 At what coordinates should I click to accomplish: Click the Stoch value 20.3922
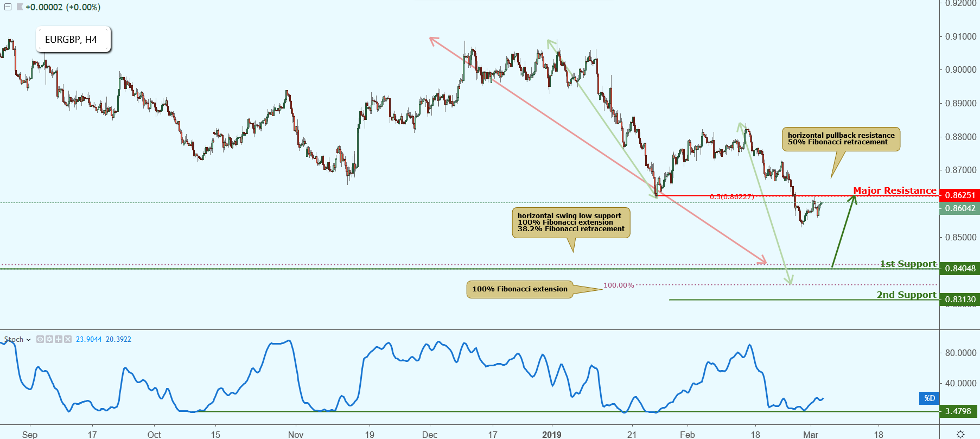(x=118, y=340)
